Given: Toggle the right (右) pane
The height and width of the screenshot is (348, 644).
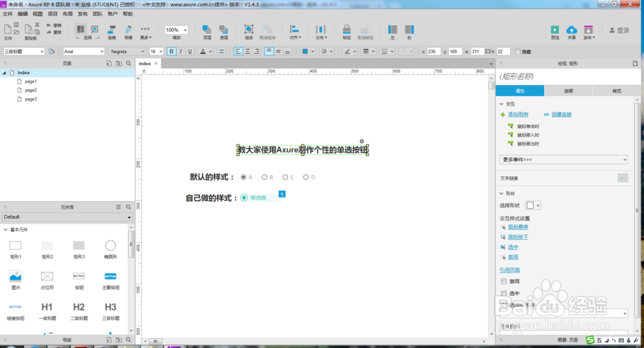Looking at the screenshot, I should (x=409, y=32).
